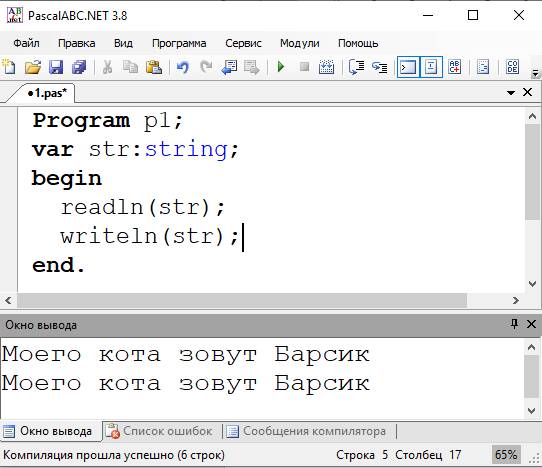Save the file with the floppy disk icon
This screenshot has width=542, height=468.
(x=56, y=67)
